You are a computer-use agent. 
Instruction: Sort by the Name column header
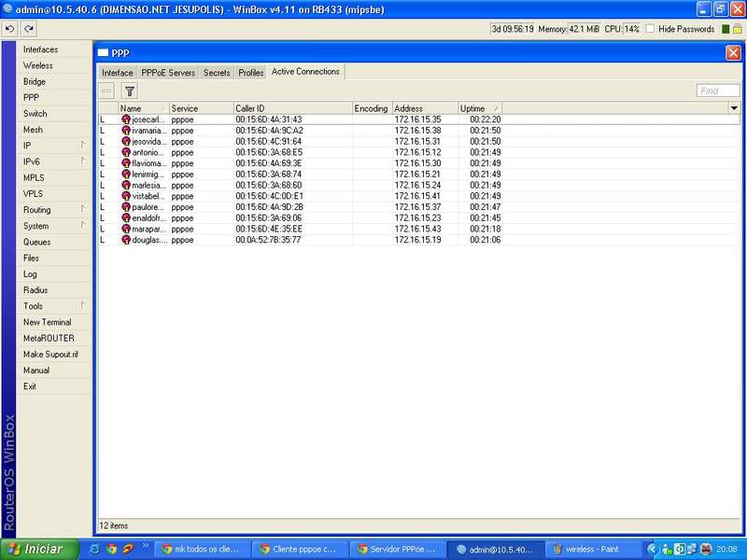(144, 108)
